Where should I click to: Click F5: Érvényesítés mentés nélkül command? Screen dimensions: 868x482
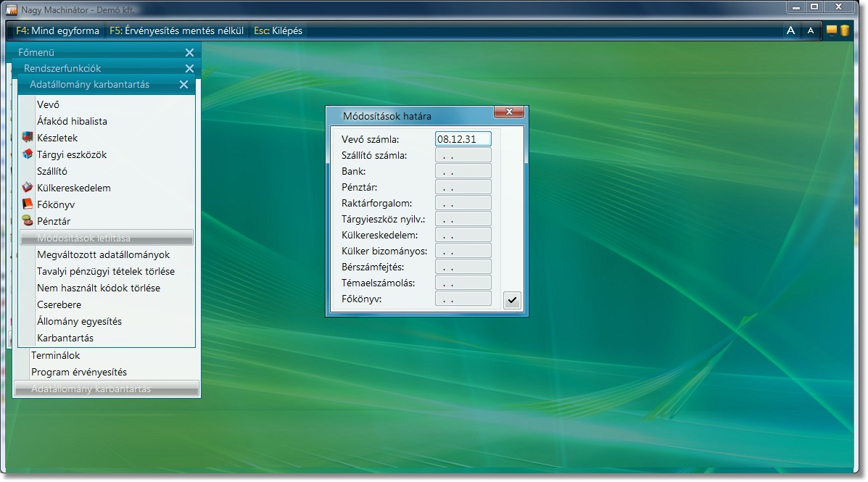(x=177, y=31)
